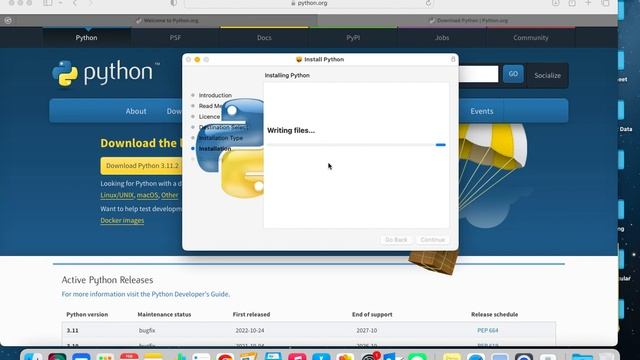
Task: Click the GO search button
Action: pyautogui.click(x=513, y=74)
